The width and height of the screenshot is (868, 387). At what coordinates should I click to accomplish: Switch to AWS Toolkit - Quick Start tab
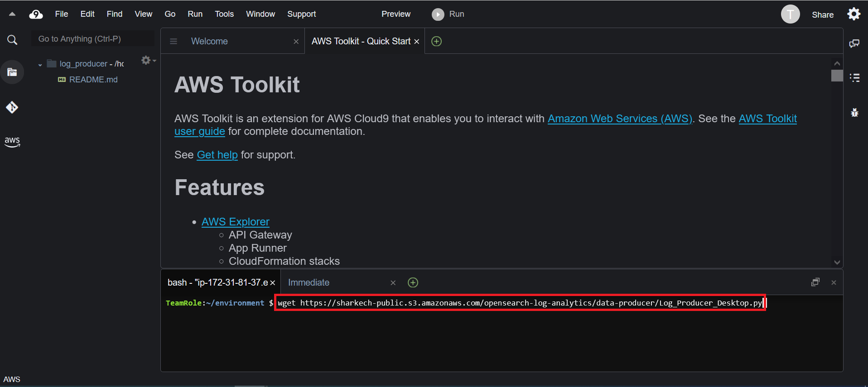[x=361, y=41]
